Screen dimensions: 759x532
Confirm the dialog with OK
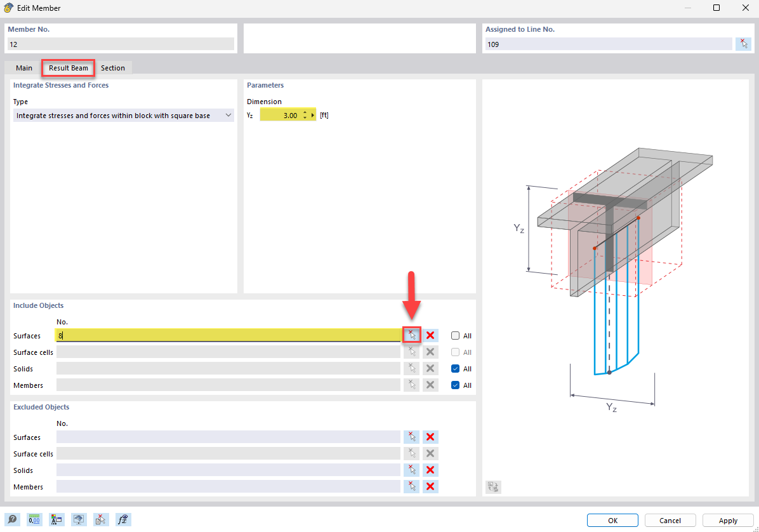pyautogui.click(x=612, y=520)
